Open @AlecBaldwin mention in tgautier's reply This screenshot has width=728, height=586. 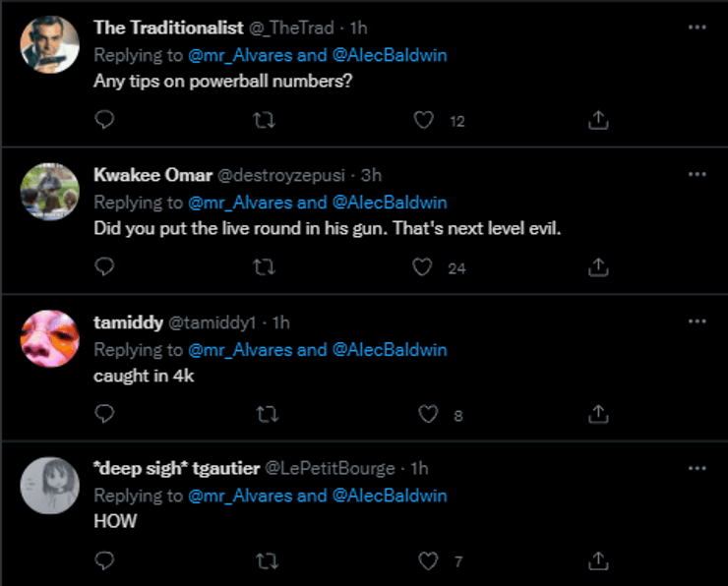coord(390,496)
